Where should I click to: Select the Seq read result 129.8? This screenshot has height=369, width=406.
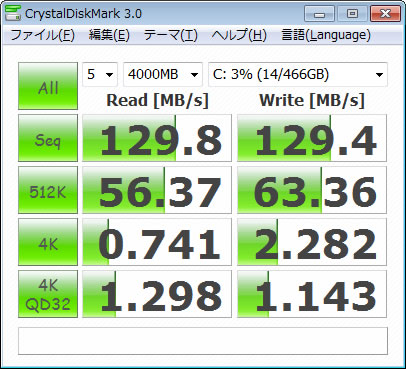tap(157, 138)
